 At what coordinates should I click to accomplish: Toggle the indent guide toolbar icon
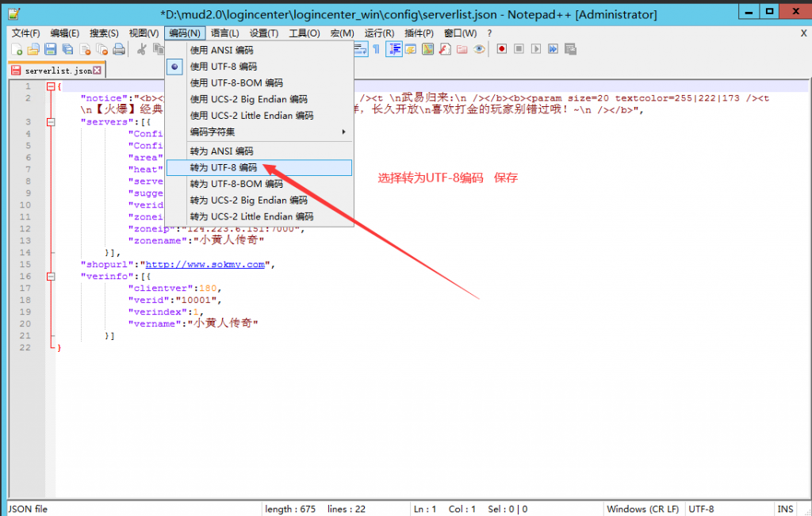pos(393,49)
